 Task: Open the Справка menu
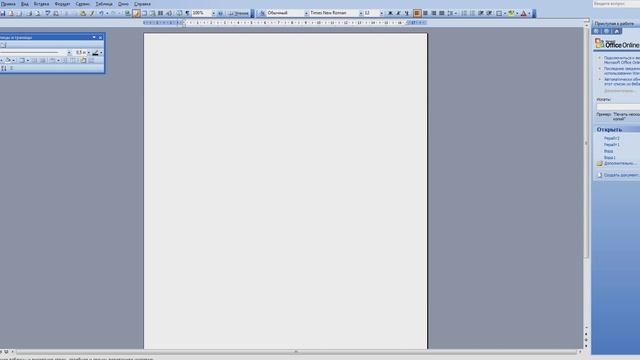click(x=142, y=4)
